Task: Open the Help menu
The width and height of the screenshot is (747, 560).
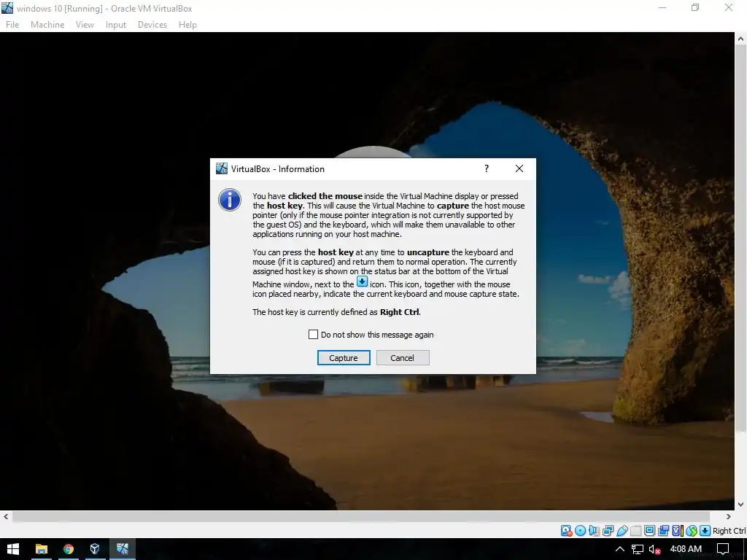Action: 187,25
